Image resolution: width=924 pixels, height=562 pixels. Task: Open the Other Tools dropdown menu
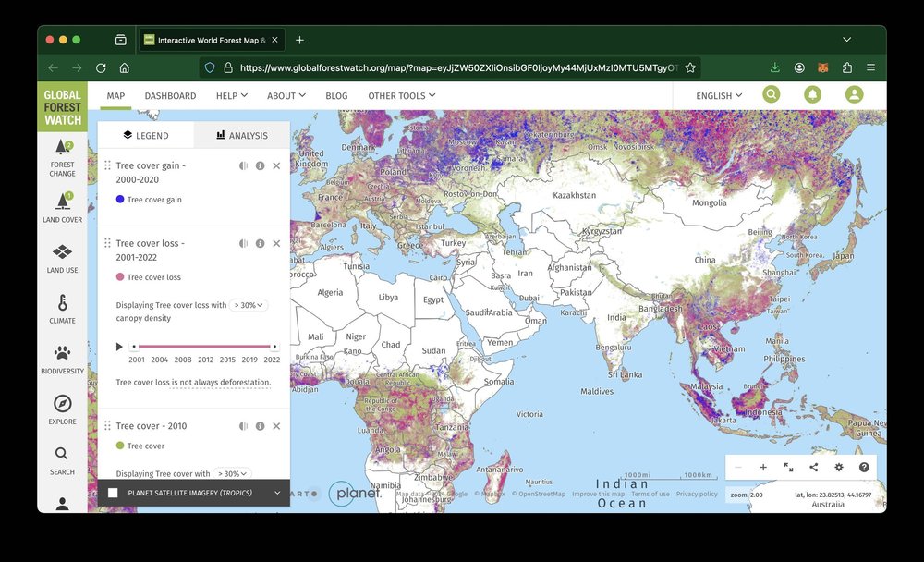[401, 95]
